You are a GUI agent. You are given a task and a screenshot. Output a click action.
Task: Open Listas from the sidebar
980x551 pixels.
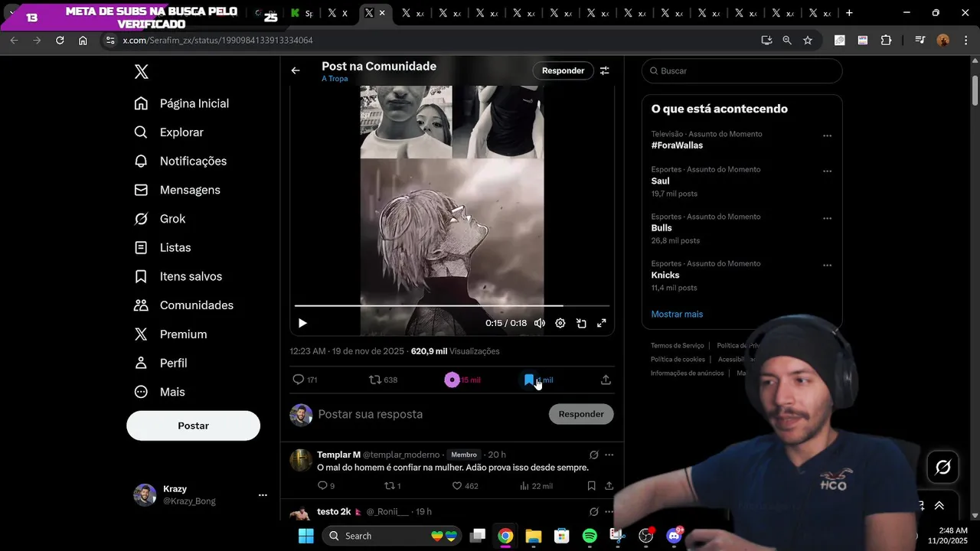(x=162, y=248)
